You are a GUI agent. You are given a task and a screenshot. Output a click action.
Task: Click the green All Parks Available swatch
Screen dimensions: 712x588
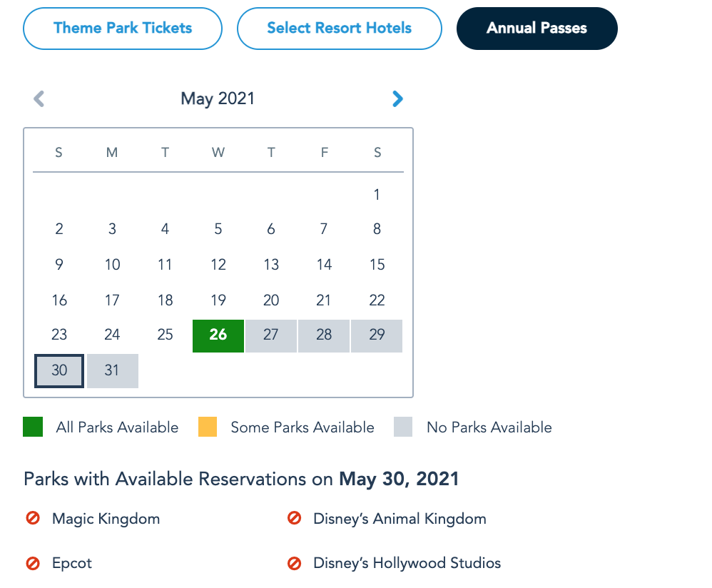pyautogui.click(x=34, y=427)
